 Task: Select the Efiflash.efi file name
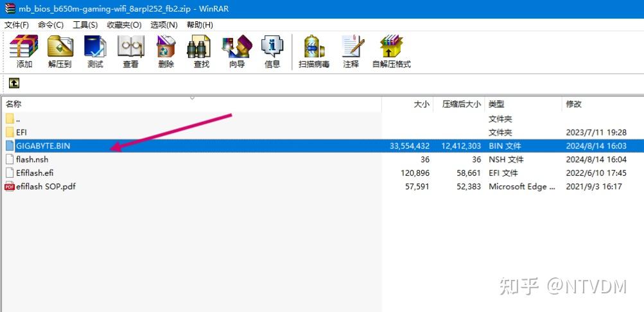point(35,173)
